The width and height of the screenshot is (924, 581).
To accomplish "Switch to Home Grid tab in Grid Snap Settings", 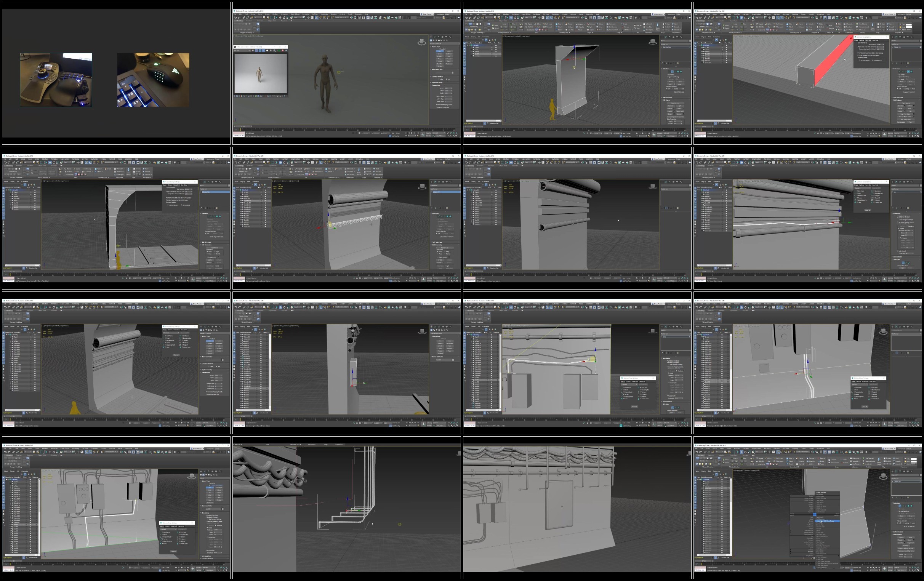I will click(x=868, y=40).
